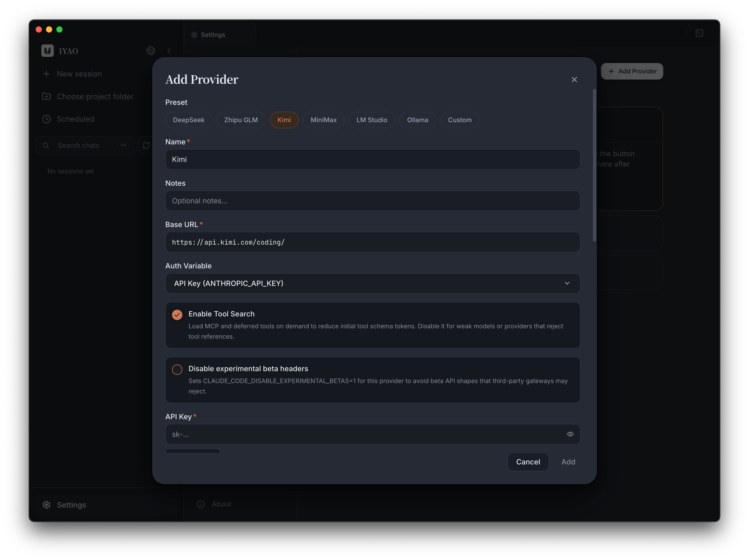
Task: Click the plus icon on Add Provider button
Action: click(x=611, y=71)
